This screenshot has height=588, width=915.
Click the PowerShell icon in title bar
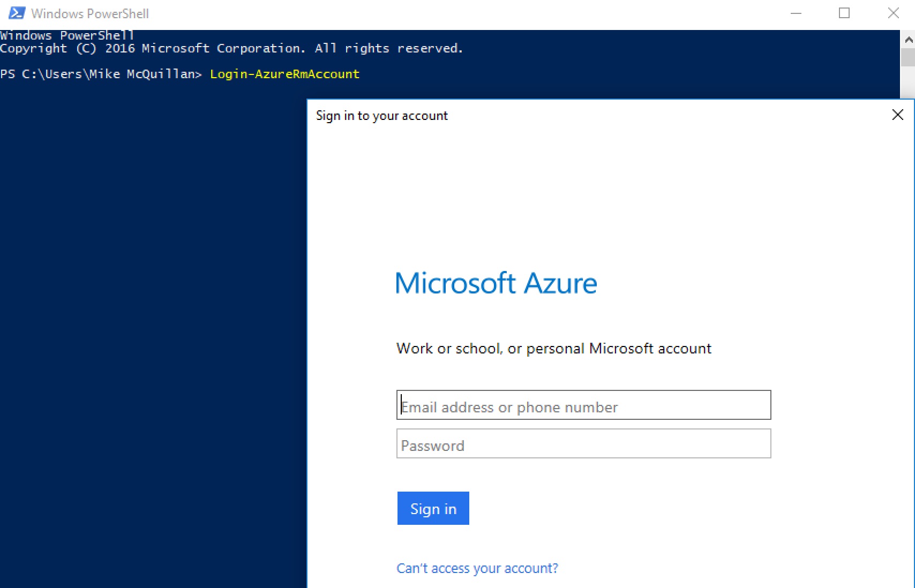[17, 13]
